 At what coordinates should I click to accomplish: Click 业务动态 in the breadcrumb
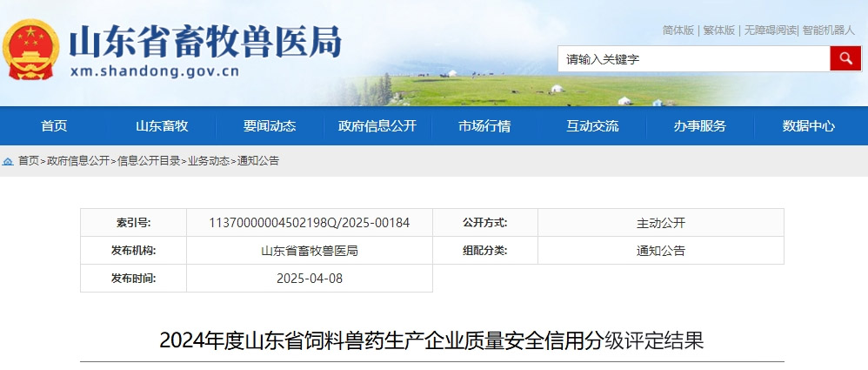[209, 161]
